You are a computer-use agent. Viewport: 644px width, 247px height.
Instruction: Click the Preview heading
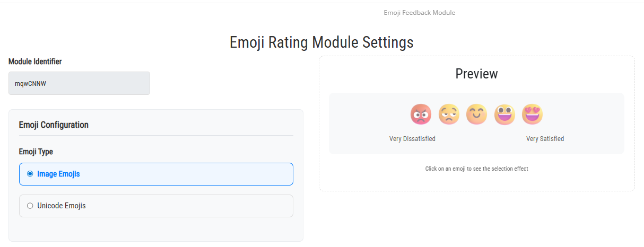[476, 74]
